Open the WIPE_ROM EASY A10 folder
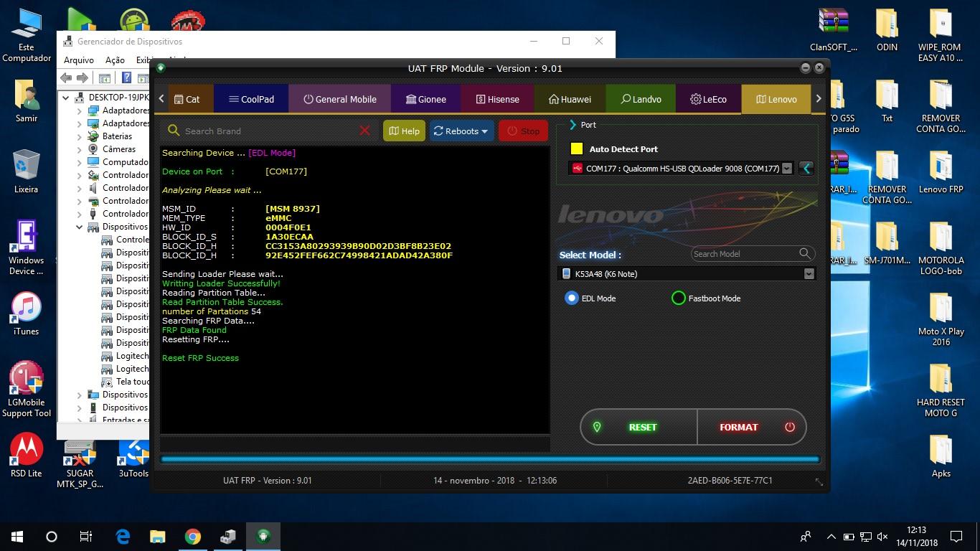 941,34
